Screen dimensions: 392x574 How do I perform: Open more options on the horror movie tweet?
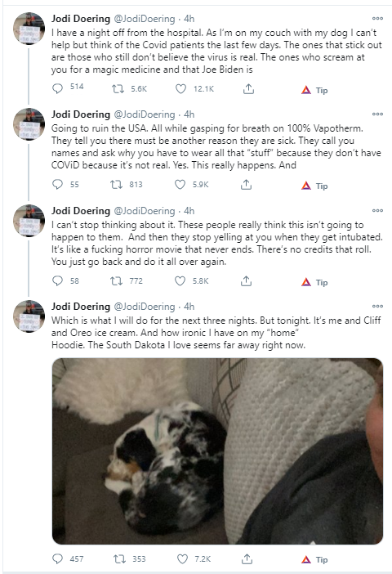[377, 210]
